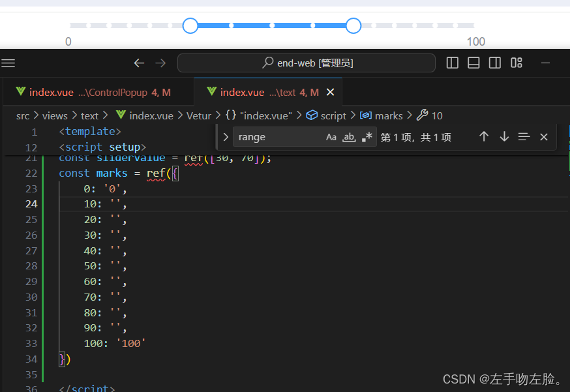Screen dimensions: 570x392
Task: Toggle Use Regular Expression in find
Action: pyautogui.click(x=367, y=137)
